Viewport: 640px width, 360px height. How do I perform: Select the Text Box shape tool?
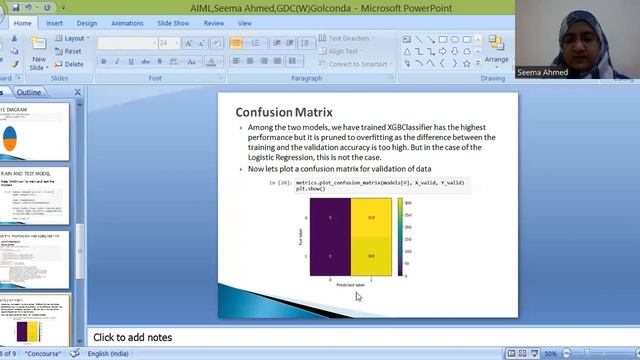click(x=407, y=40)
